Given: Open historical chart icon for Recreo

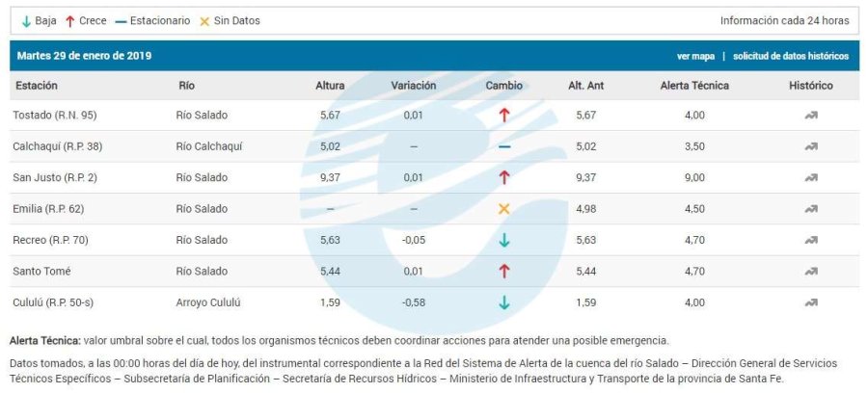Looking at the screenshot, I should [811, 241].
